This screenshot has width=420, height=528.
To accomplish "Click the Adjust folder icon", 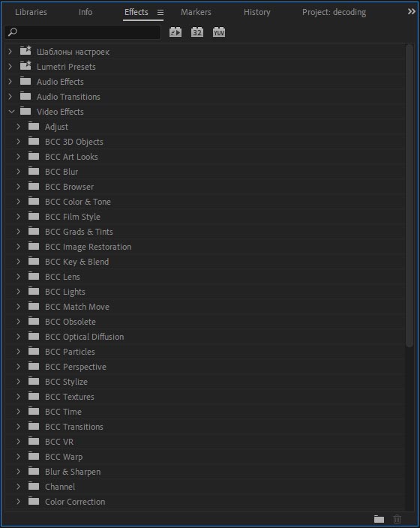I will click(34, 126).
